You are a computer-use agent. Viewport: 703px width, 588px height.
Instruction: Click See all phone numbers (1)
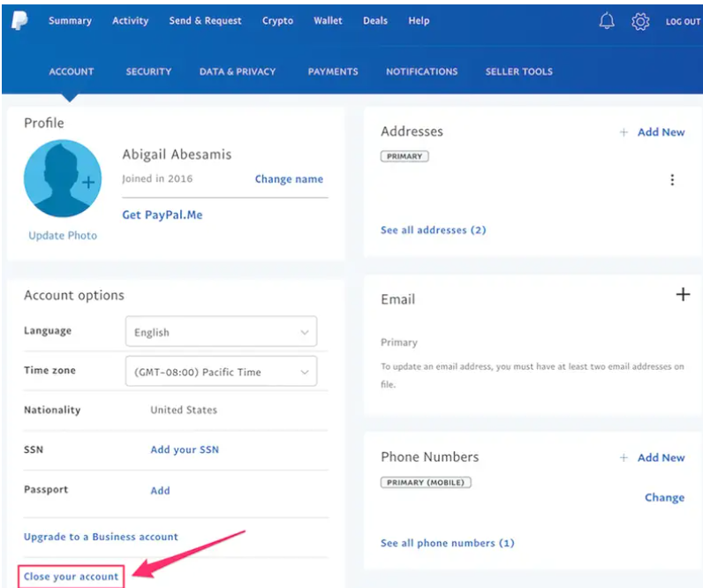click(x=448, y=543)
